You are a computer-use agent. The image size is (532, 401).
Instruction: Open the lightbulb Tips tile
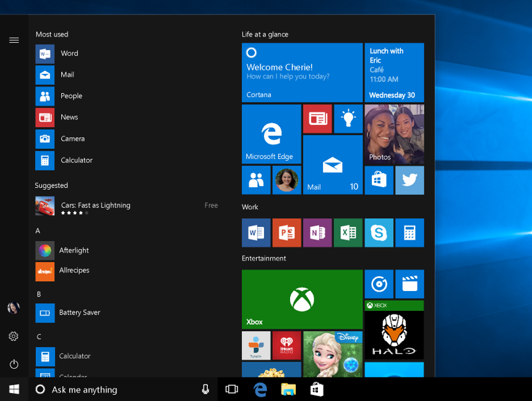348,119
